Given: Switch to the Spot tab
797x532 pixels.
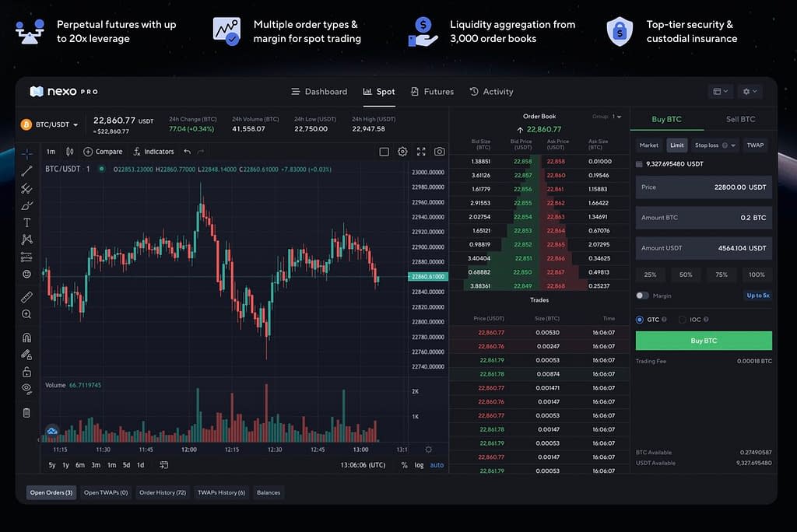Looking at the screenshot, I should tap(379, 92).
